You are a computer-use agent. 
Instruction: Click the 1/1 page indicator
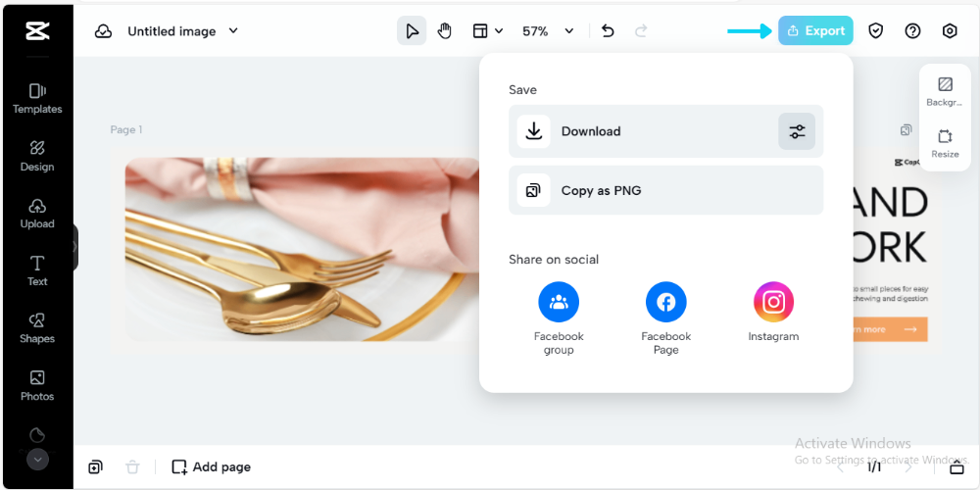click(874, 466)
